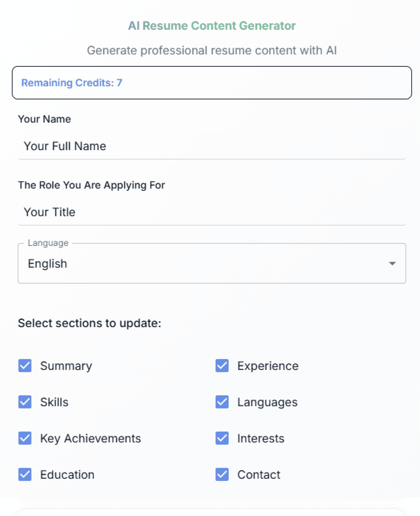Click the small Language field label
Viewport: 420px width, 516px height.
48,243
